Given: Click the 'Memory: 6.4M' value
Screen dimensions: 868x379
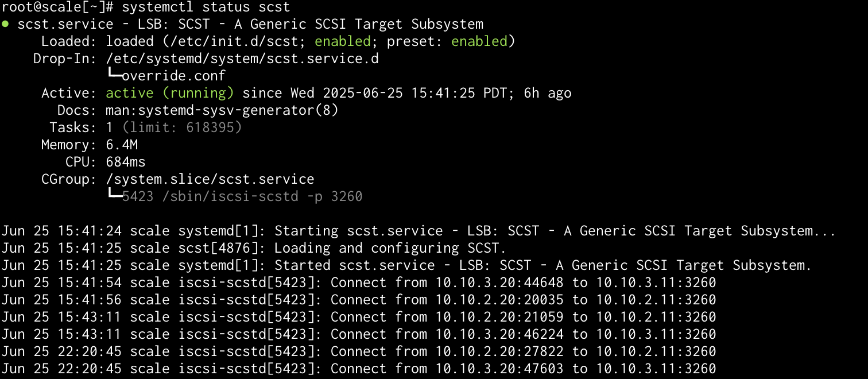Looking at the screenshot, I should coord(122,145).
